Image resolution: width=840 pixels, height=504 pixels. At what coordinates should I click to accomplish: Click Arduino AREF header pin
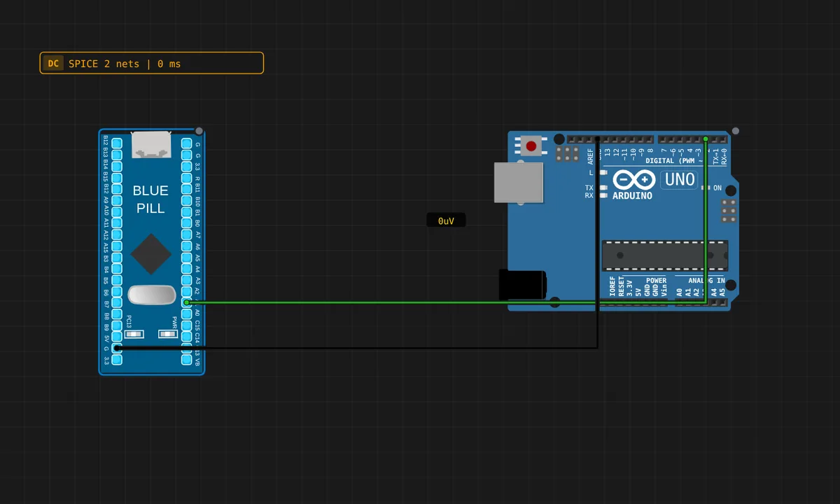click(589, 139)
